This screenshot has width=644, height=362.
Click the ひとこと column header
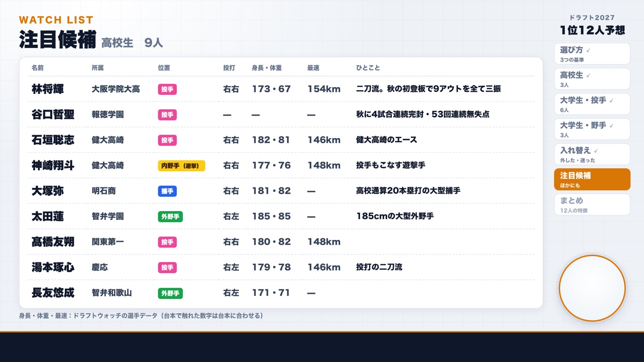tap(368, 68)
